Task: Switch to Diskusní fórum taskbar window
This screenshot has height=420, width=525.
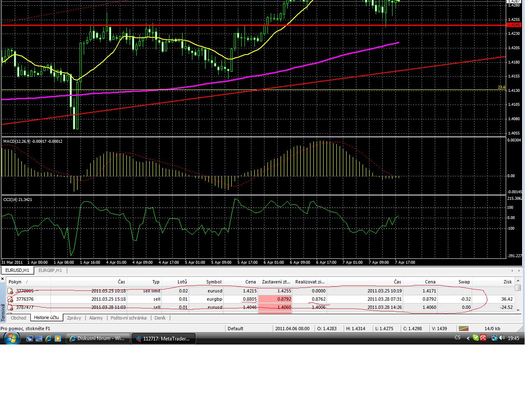Action: 98,338
